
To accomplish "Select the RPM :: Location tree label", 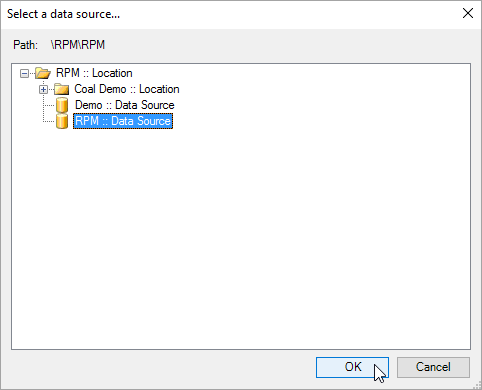I will point(94,73).
